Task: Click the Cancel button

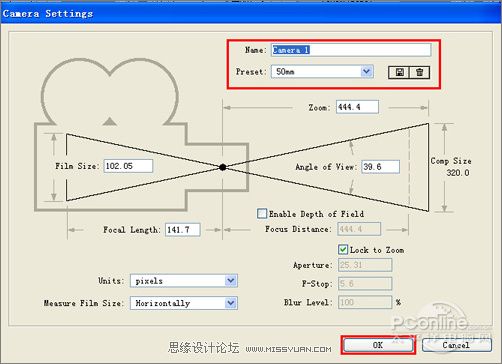Action: tap(456, 345)
